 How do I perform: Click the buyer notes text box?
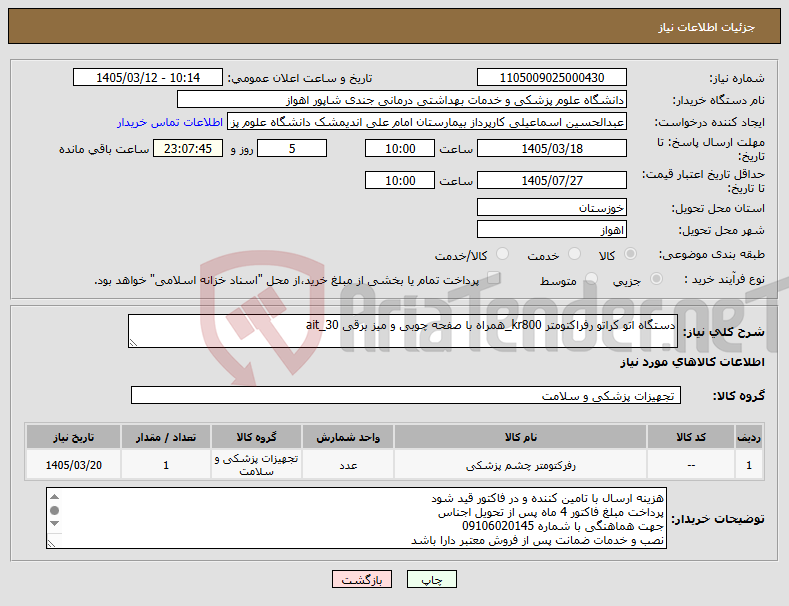click(356, 518)
